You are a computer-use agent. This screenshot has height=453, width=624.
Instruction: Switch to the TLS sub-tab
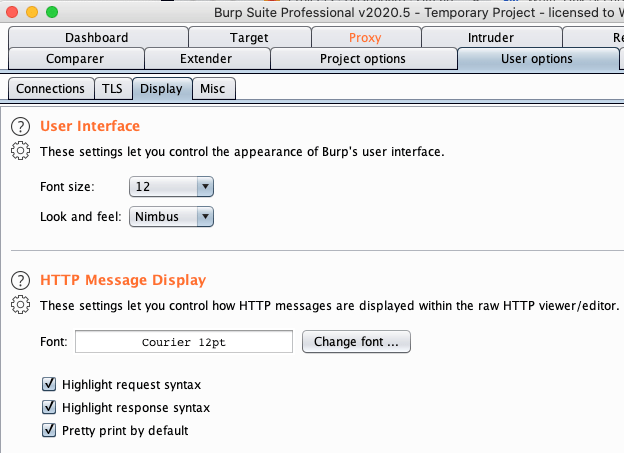click(x=112, y=89)
